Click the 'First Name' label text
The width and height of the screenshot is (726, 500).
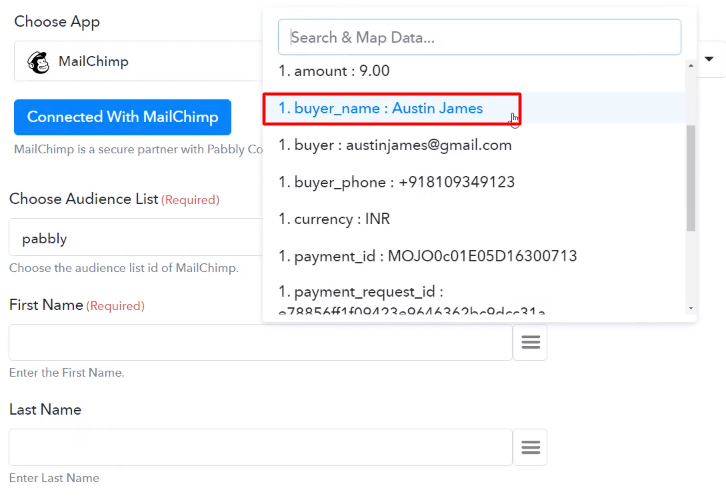(46, 305)
